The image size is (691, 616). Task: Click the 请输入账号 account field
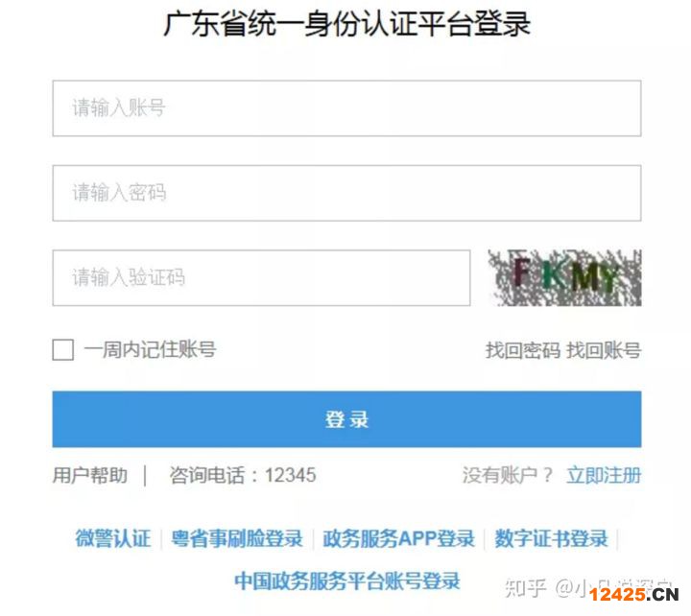346,108
